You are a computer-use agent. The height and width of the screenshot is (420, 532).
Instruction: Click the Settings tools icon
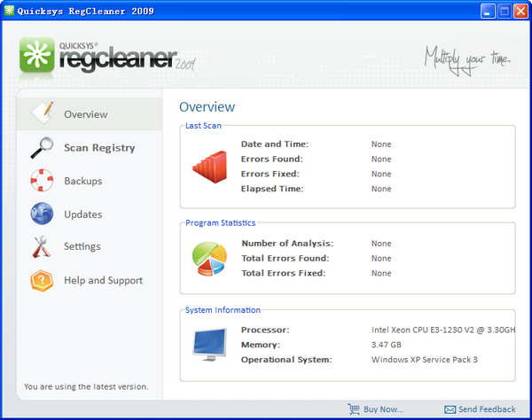tap(41, 246)
